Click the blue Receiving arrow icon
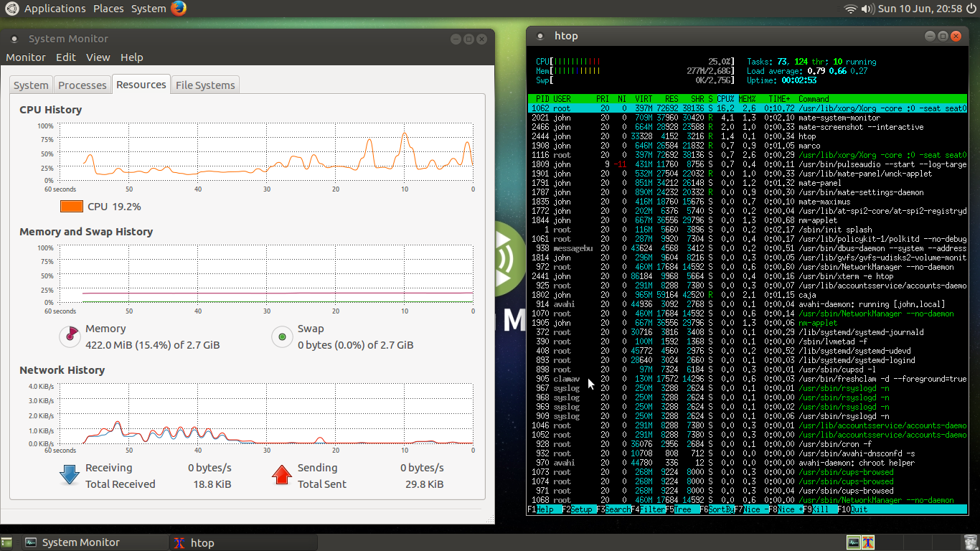 (70, 474)
